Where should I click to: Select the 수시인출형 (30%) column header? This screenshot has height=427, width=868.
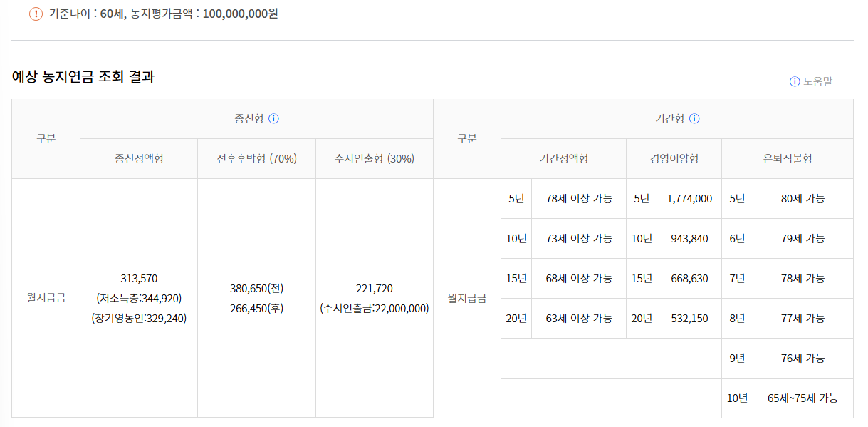point(374,158)
